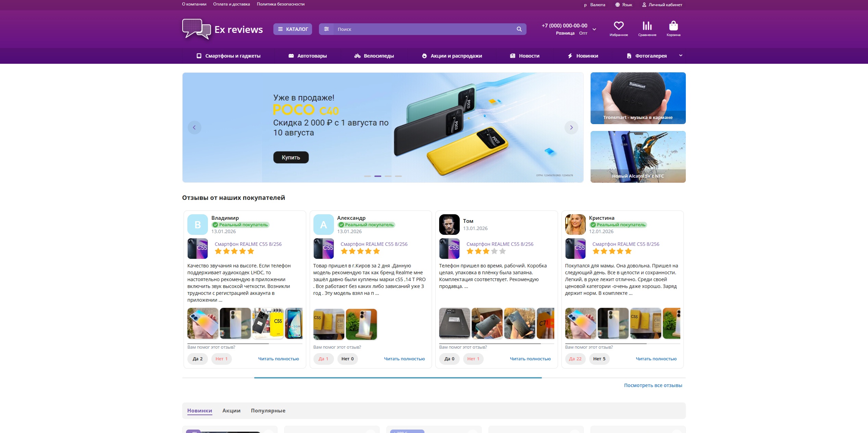The image size is (868, 433).
Task: Open 'Посмотреть все отзывы' link
Action: (x=653, y=385)
